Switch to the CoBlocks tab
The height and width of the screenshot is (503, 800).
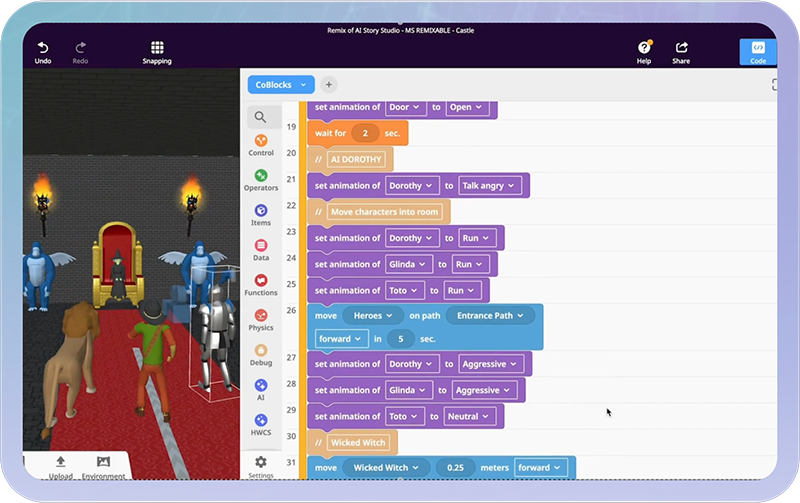281,85
